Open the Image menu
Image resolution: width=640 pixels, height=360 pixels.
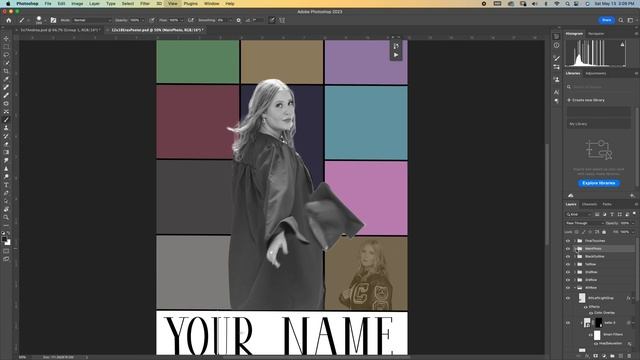click(77, 4)
